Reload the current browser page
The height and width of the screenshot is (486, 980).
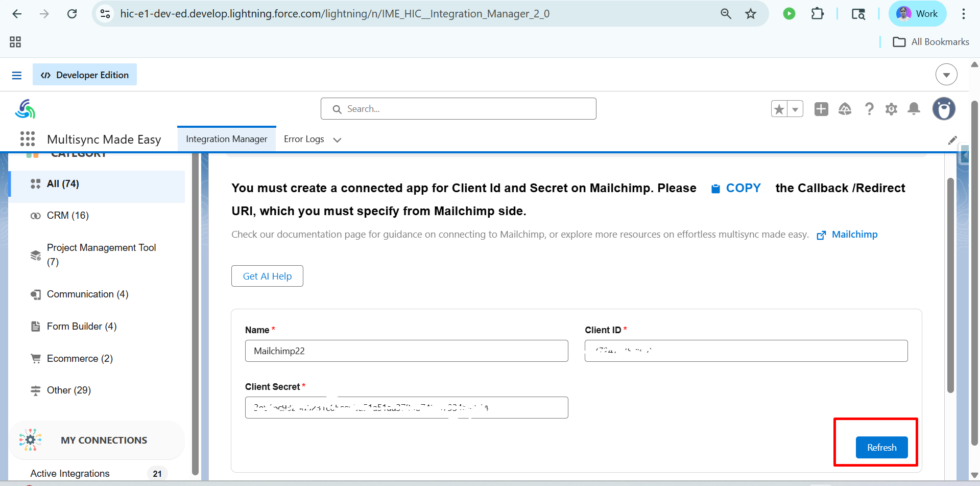tap(72, 14)
